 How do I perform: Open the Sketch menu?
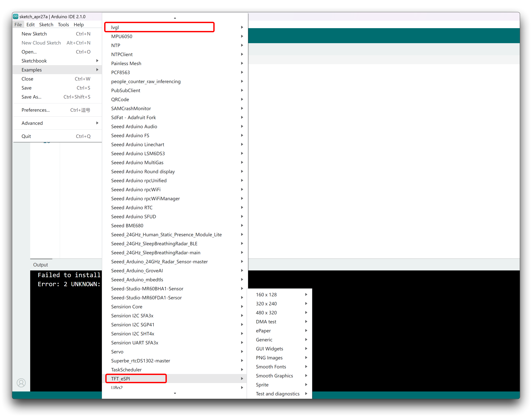click(x=46, y=25)
